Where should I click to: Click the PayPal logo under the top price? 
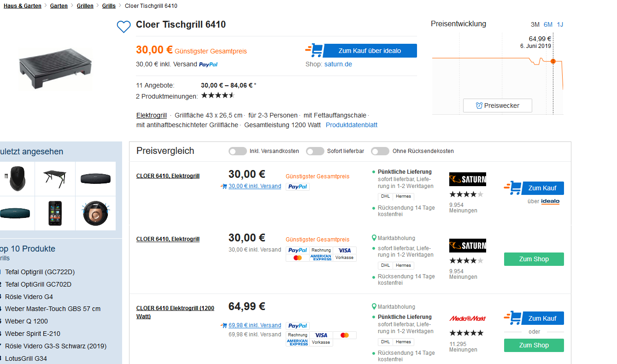[x=208, y=65]
